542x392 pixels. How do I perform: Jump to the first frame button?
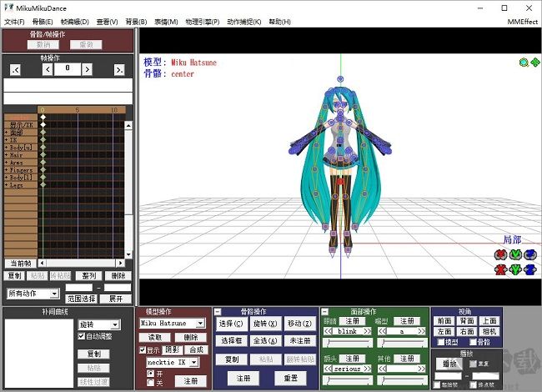tap(15, 69)
